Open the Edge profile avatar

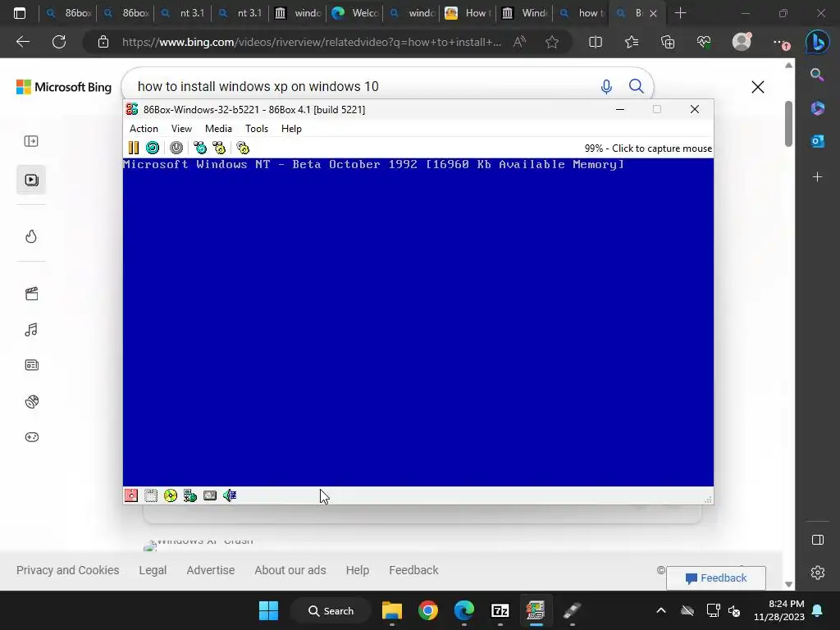[742, 42]
